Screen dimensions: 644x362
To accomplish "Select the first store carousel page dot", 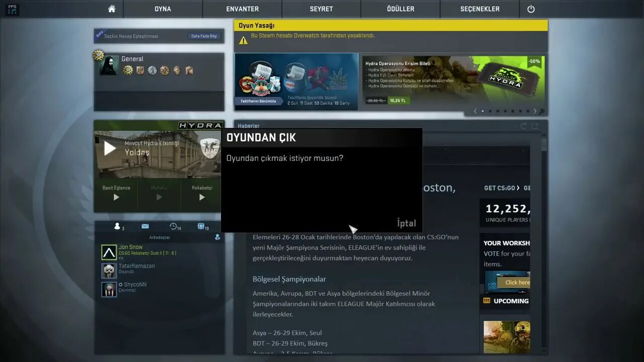I will pyautogui.click(x=482, y=111).
